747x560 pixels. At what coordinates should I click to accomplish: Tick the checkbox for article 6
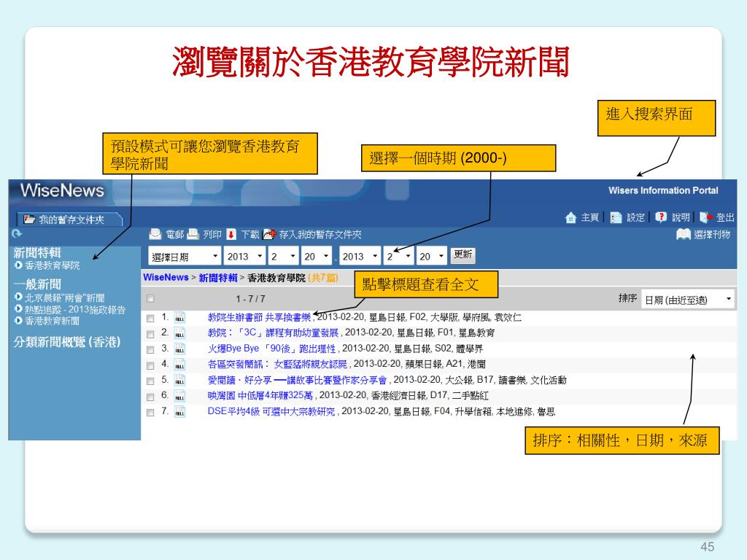click(150, 397)
